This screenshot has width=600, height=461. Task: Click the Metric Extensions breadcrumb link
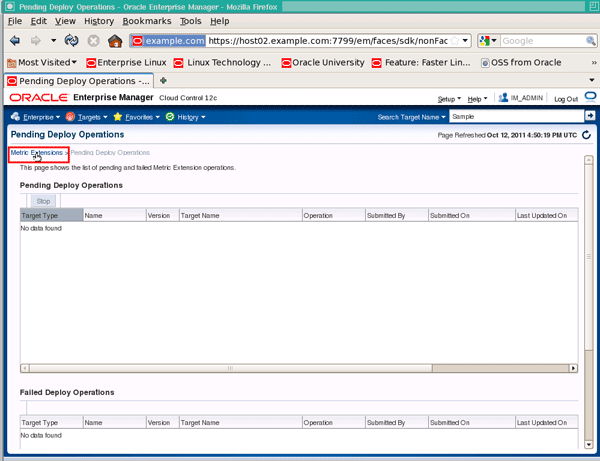pos(36,152)
